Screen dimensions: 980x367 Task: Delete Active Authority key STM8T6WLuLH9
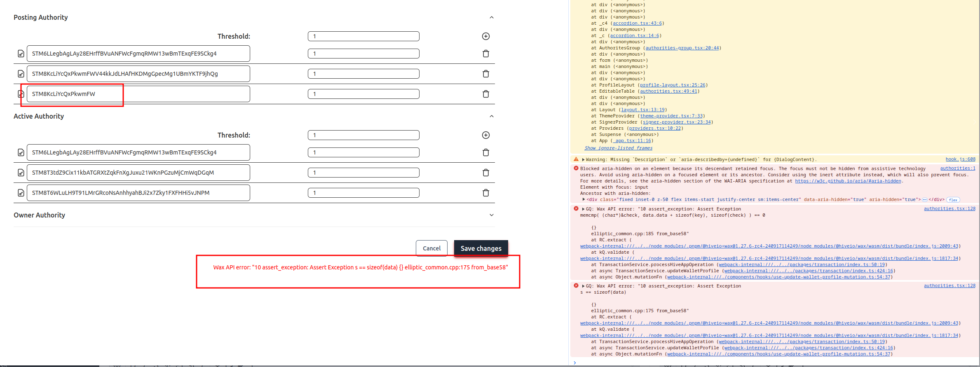pyautogui.click(x=485, y=193)
